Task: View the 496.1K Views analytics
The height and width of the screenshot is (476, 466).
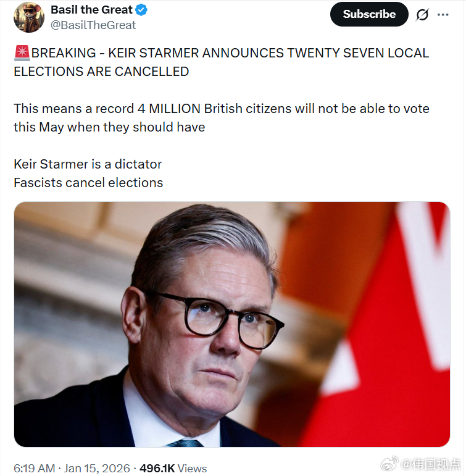Action: point(173,468)
